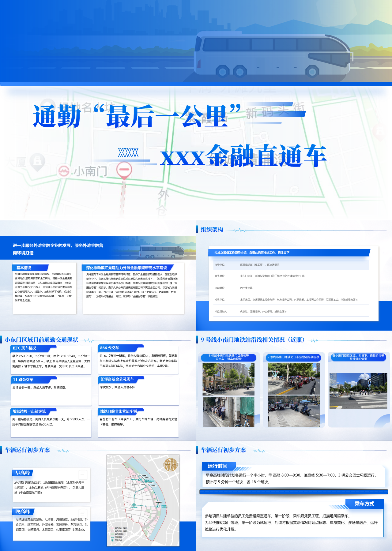Click the 协助单位 table row label
392x551 pixels.
click(220, 288)
